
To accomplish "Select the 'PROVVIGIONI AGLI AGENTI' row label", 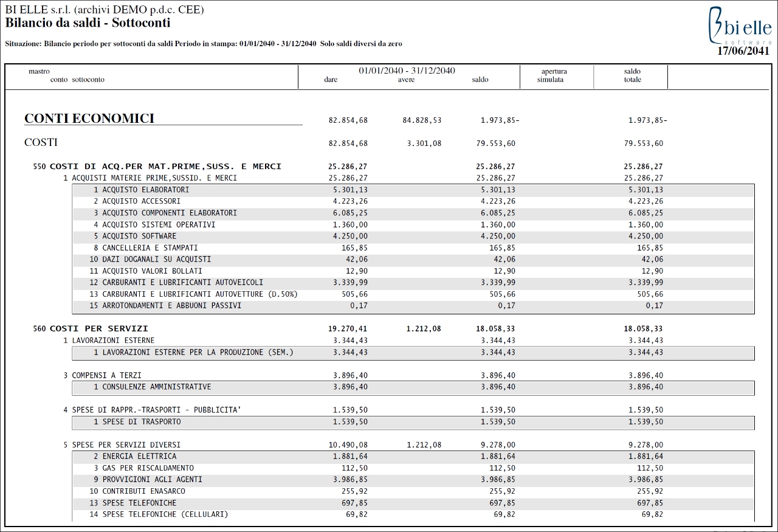I will (x=152, y=479).
